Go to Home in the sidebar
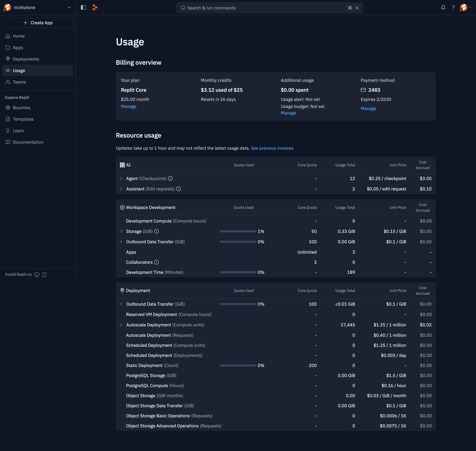 38,36
